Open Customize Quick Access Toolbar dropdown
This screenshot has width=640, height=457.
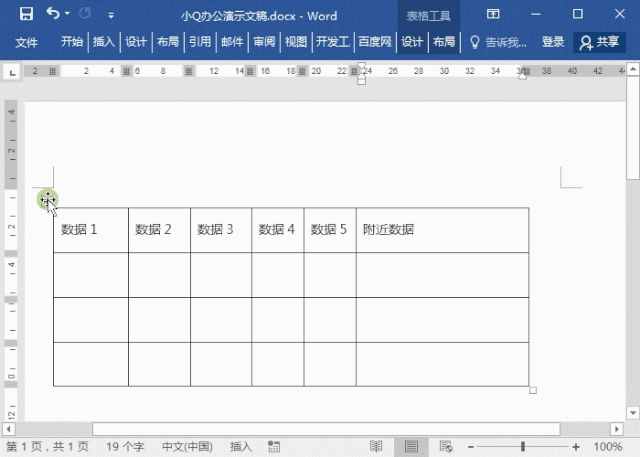(111, 16)
